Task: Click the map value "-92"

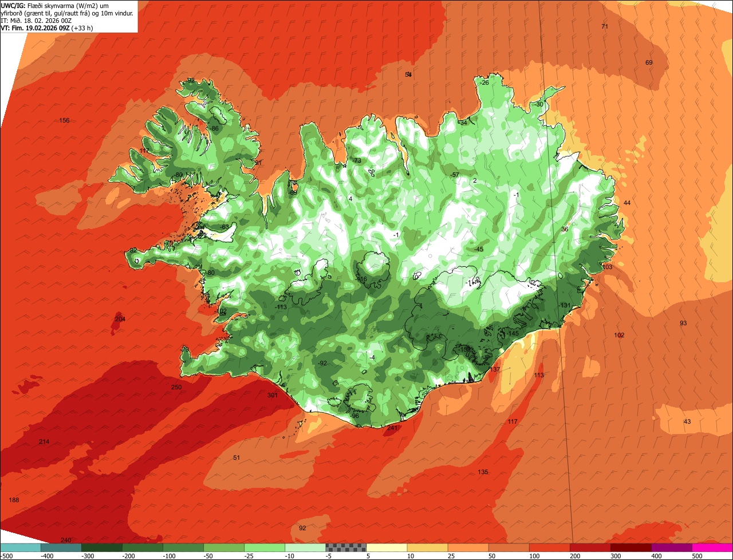Action: [322, 363]
